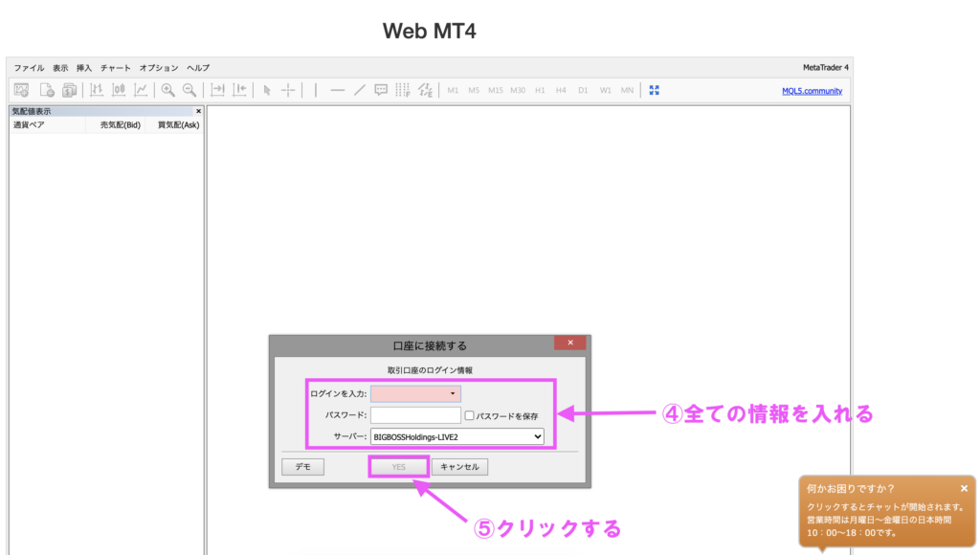980x555 pixels.
Task: Select the Text Label comment tool
Action: pos(381,90)
